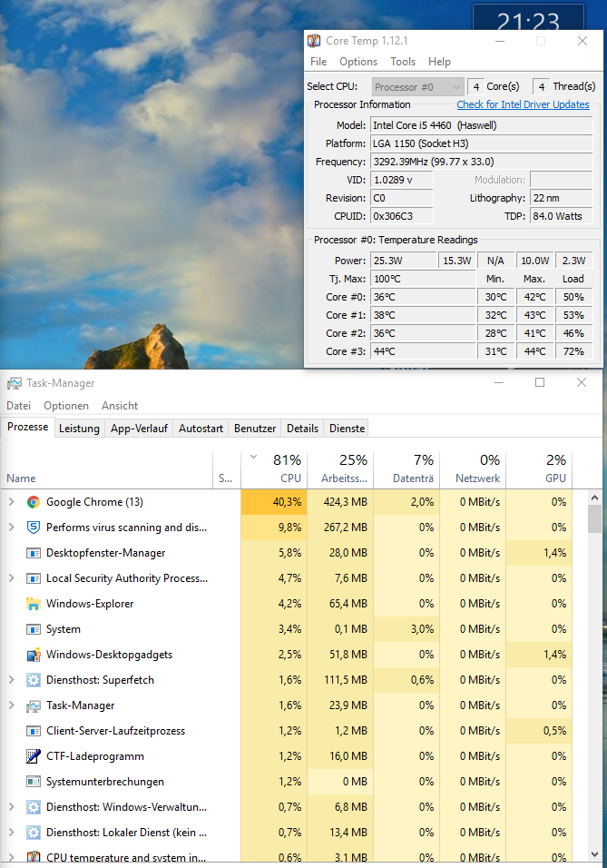This screenshot has height=868, width=607.
Task: Click the Task-Manager process row icon
Action: pyautogui.click(x=34, y=705)
